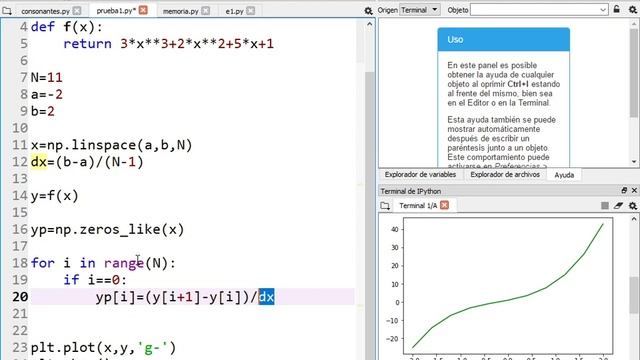Select the Ayuda tab
640x360 pixels.
tap(564, 175)
